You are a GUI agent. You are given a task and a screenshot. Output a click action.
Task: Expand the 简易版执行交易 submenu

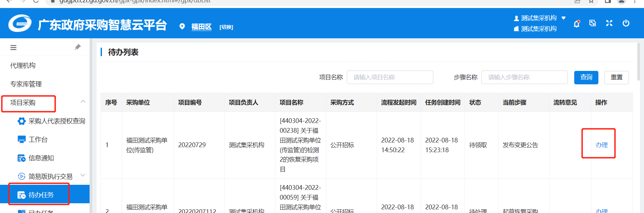[83, 175]
